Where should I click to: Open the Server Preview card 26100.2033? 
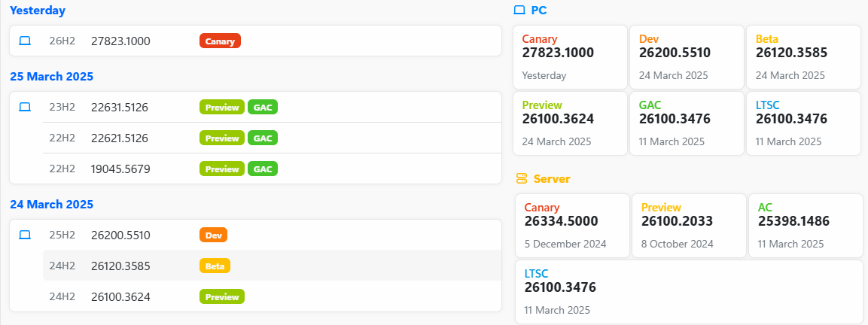(689, 226)
